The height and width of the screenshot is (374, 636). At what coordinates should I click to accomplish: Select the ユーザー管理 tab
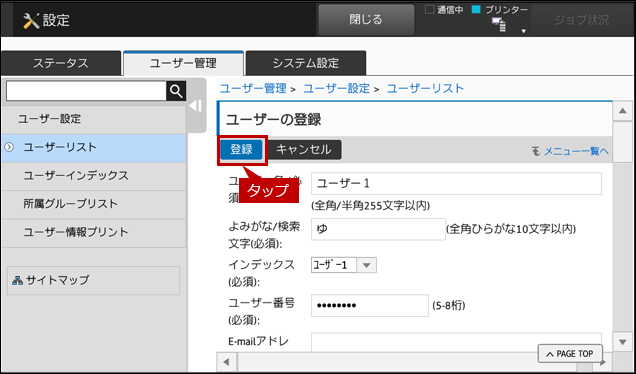coord(183,63)
